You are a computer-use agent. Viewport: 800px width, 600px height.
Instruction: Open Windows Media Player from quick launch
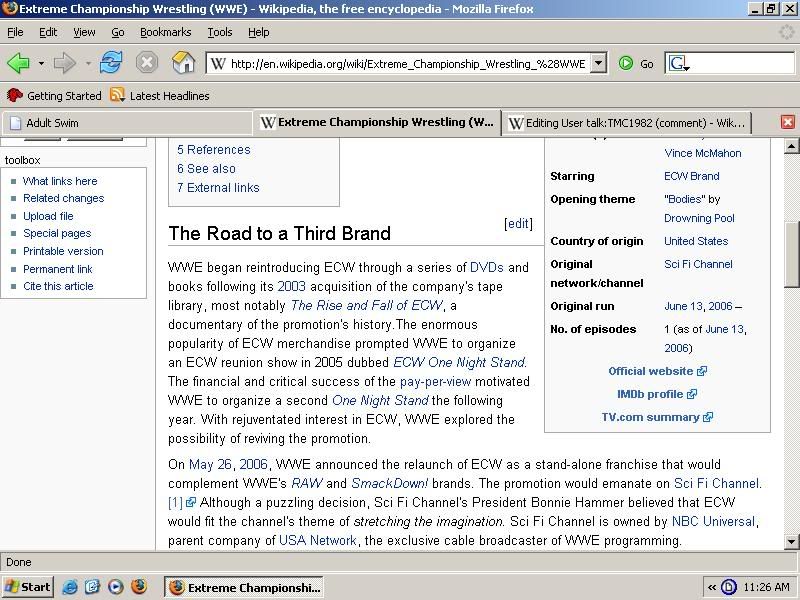(116, 587)
